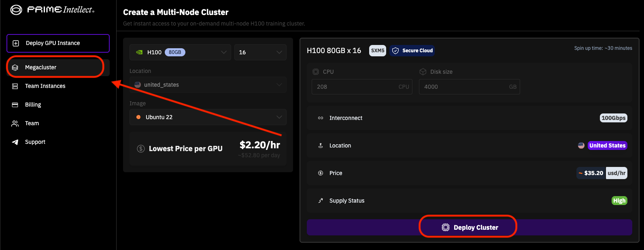Click the Megacluster stacked layers icon

[15, 68]
